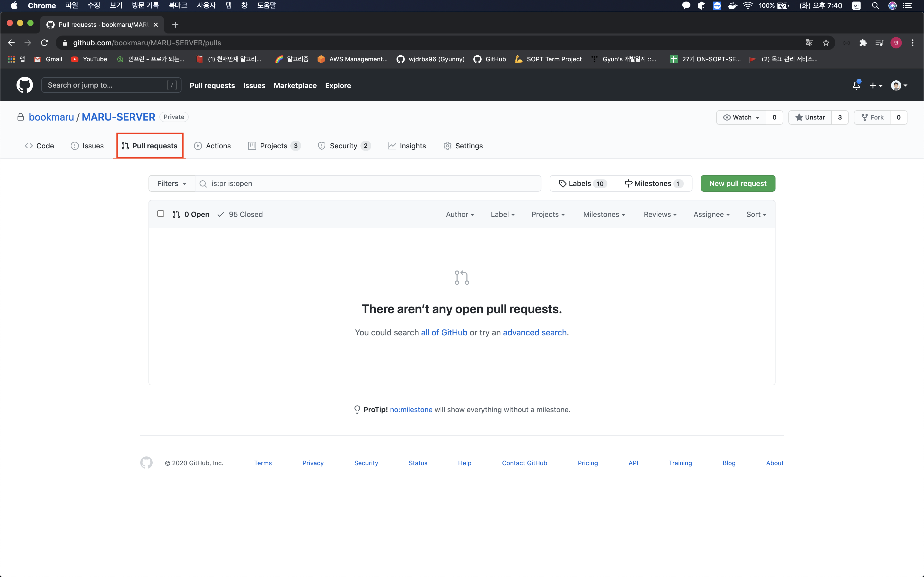Tick the select-all pull requests checkbox

tap(161, 214)
